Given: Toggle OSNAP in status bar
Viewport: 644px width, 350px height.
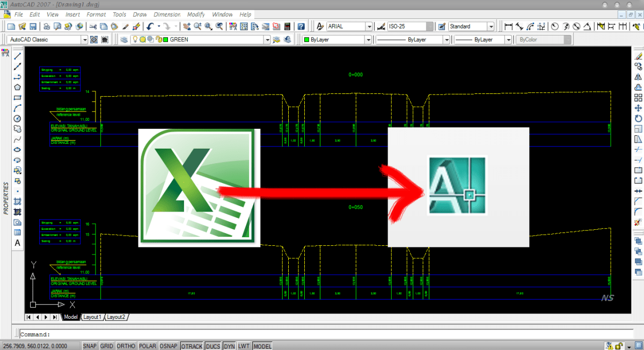Looking at the screenshot, I should [x=169, y=346].
